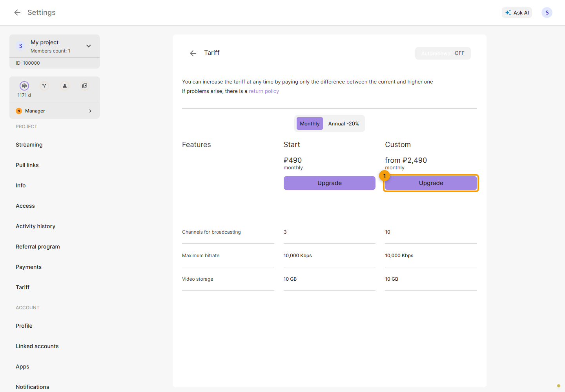Open Streaming settings section

29,145
